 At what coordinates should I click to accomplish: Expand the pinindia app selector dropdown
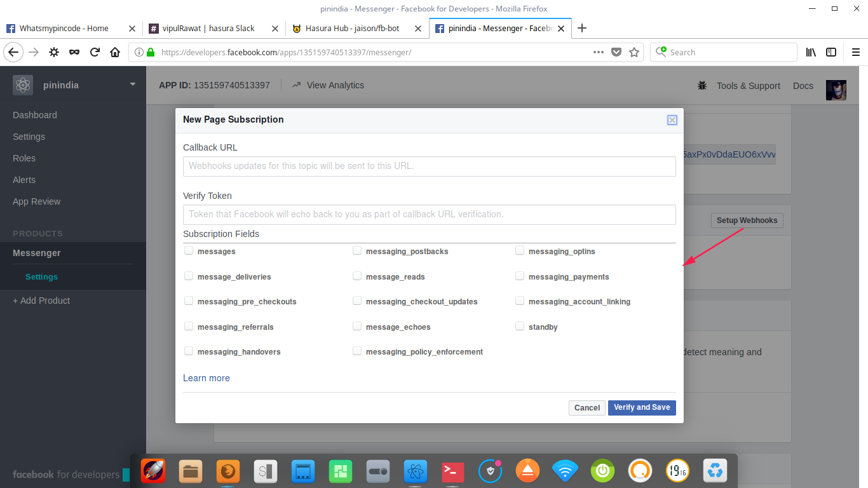[x=133, y=84]
